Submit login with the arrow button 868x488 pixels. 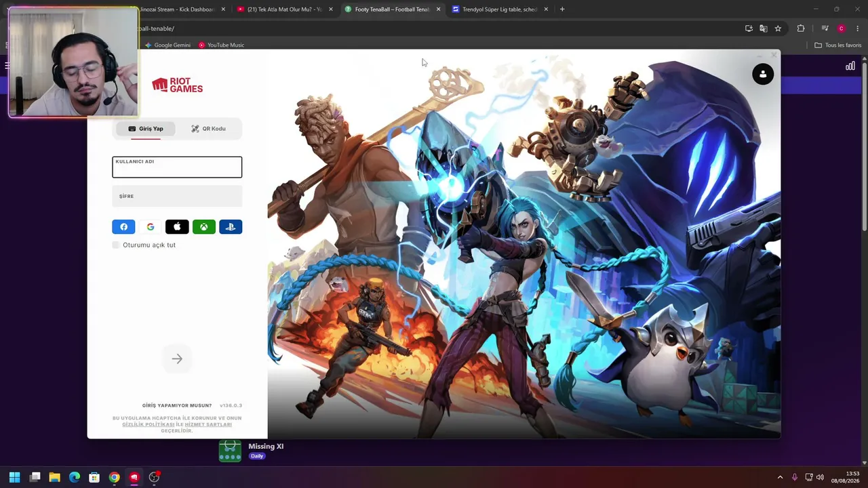tap(177, 359)
